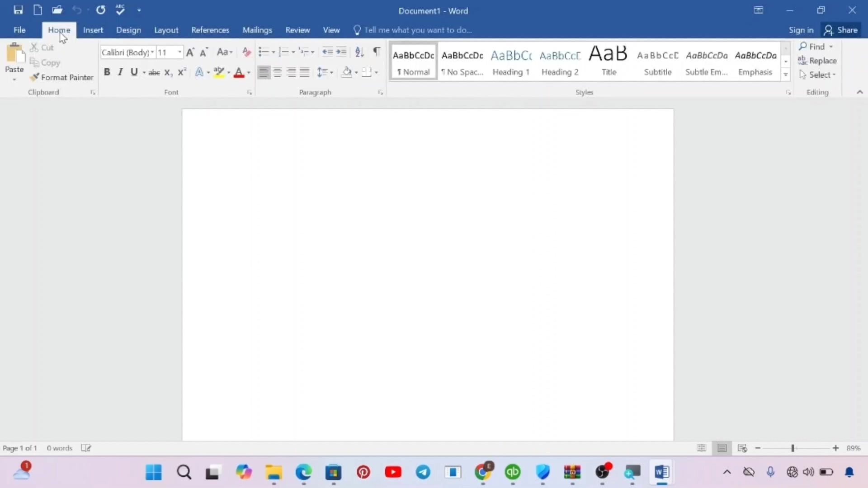Click Increase Indent icon

pyautogui.click(x=341, y=52)
